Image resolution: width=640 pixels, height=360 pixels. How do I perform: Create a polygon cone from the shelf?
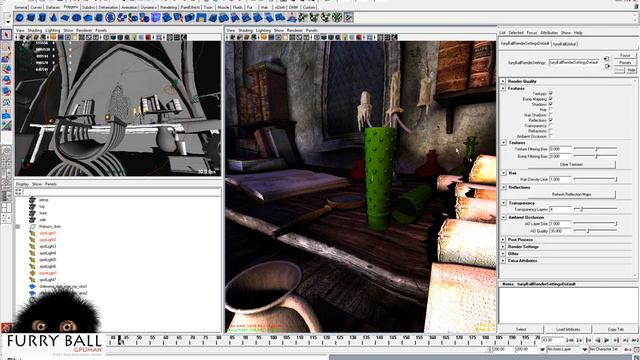[x=53, y=18]
